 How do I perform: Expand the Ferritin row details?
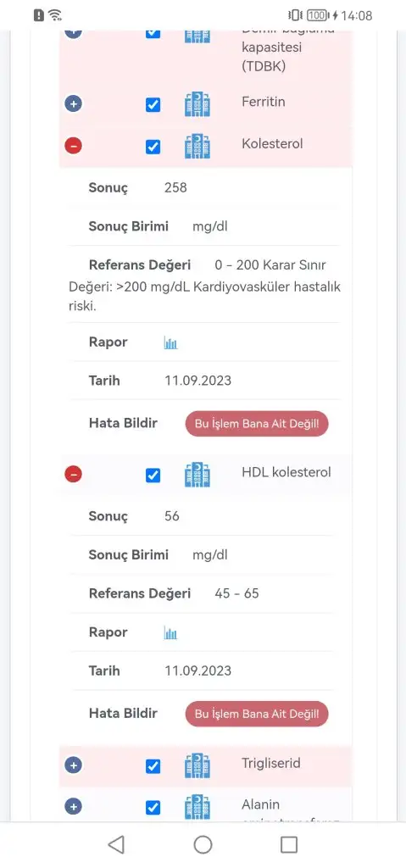(x=73, y=103)
